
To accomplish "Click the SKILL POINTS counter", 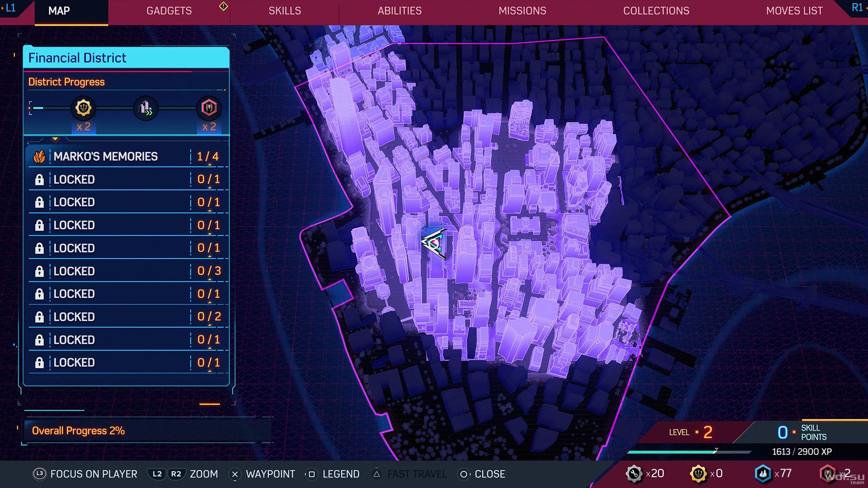I will pyautogui.click(x=802, y=432).
